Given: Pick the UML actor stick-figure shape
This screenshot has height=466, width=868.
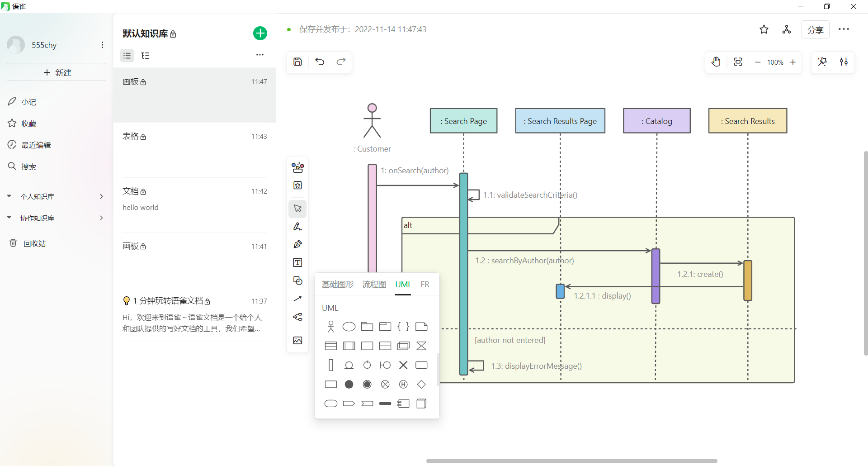Looking at the screenshot, I should (331, 327).
